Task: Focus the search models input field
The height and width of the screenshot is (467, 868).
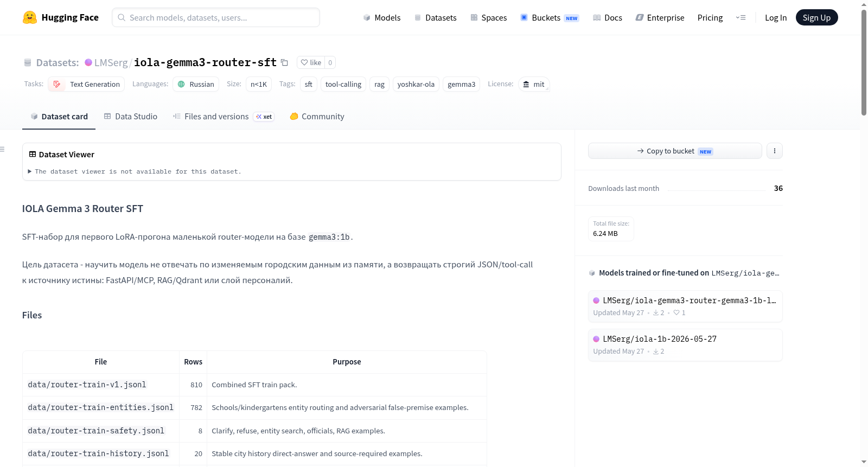Action: tap(216, 17)
